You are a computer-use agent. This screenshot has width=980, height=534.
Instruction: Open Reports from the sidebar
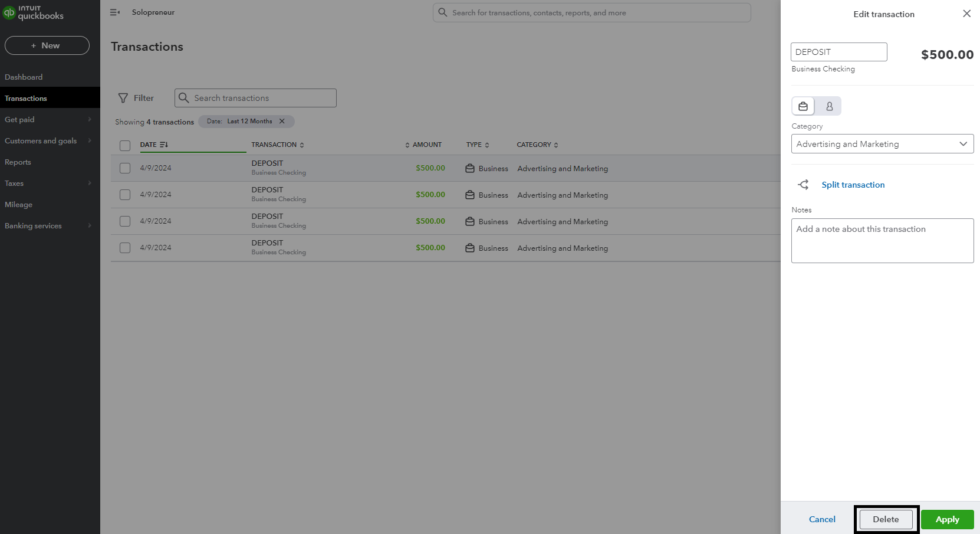pos(18,162)
